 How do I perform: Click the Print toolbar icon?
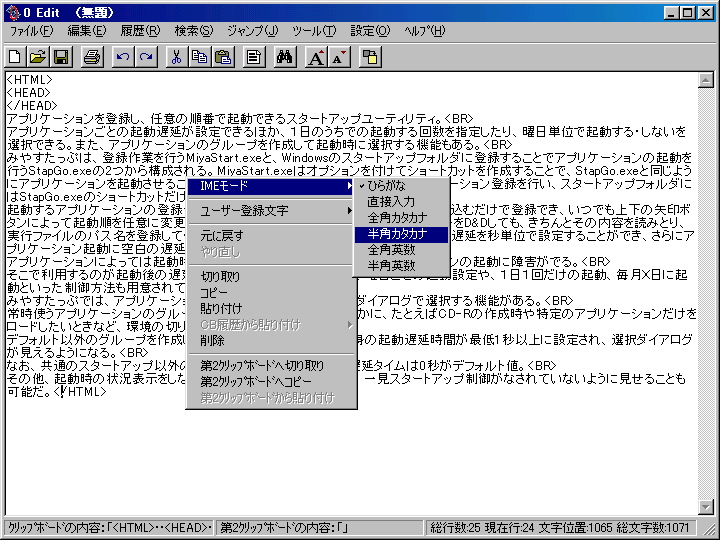(x=92, y=57)
